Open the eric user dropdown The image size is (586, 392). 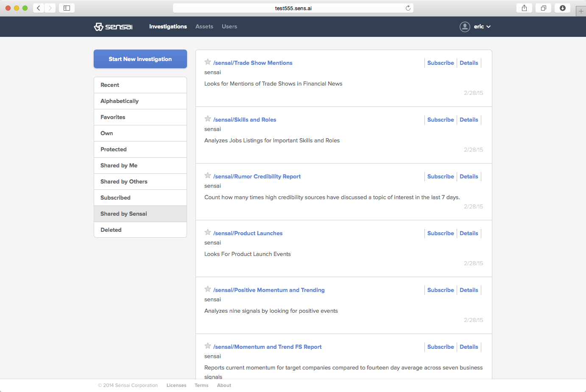tap(482, 27)
